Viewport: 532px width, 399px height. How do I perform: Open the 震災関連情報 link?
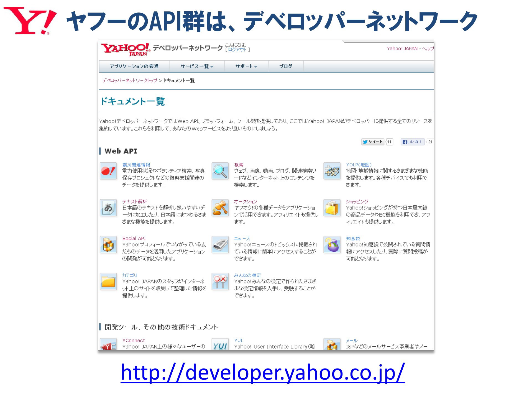(136, 165)
